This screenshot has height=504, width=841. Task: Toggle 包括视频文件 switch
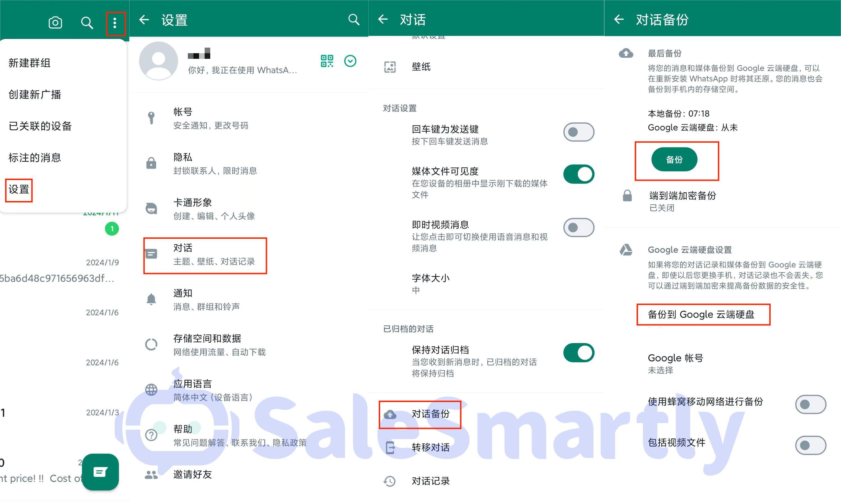810,445
